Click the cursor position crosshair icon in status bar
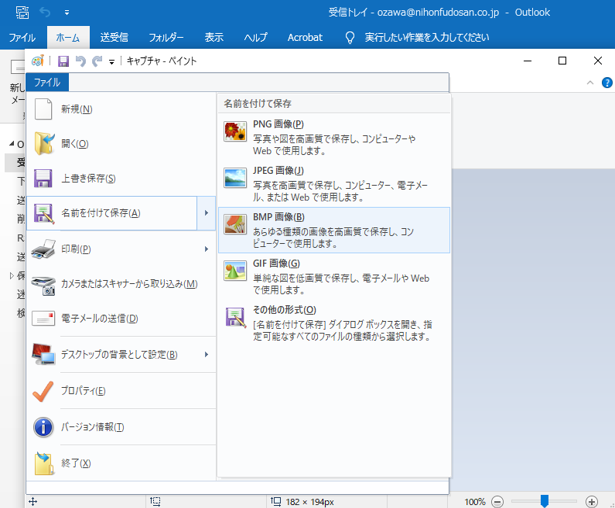615x508 pixels. click(33, 502)
